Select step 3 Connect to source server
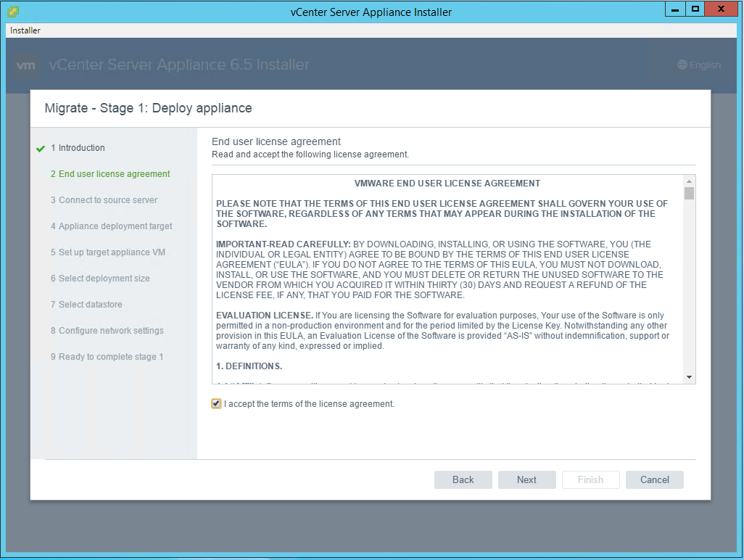 point(104,200)
